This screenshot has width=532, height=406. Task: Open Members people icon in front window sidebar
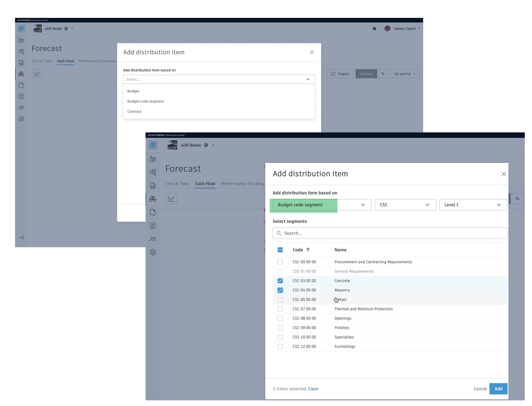(153, 239)
